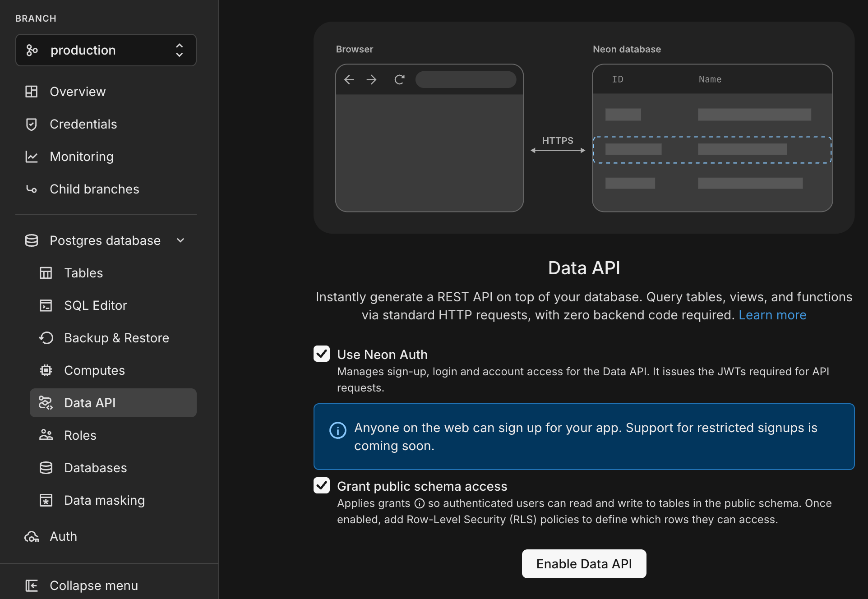Click the Postgres database cylinder icon

[32, 240]
